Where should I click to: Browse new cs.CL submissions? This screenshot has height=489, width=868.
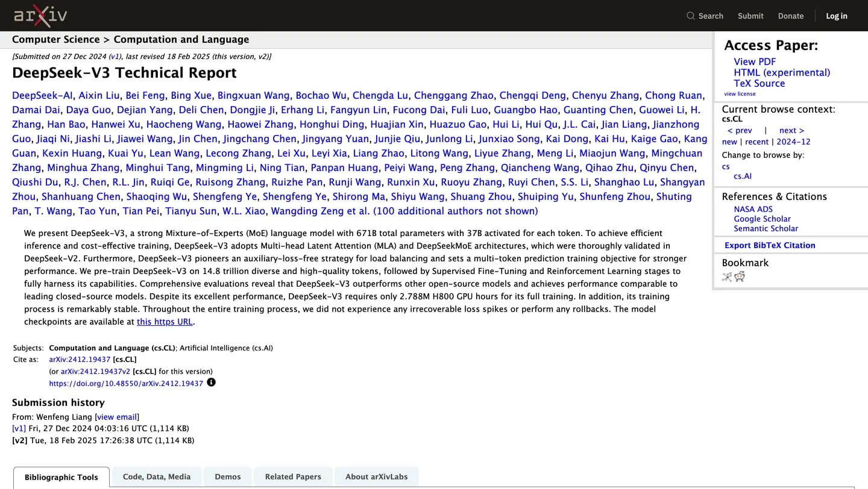[x=729, y=142]
